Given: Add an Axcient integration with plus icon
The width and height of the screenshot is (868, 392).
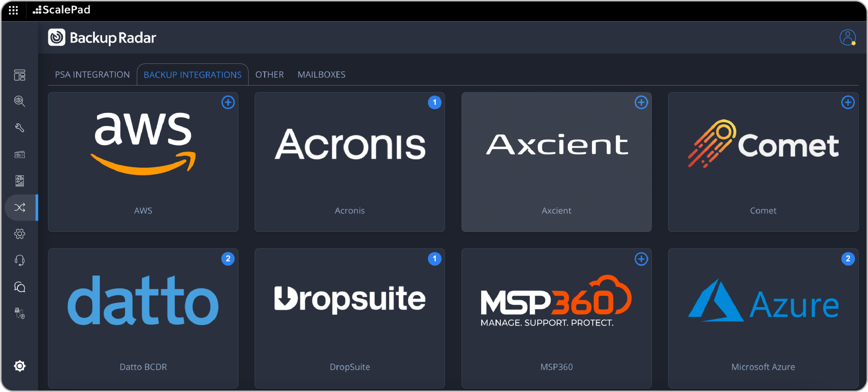Looking at the screenshot, I should click(641, 102).
